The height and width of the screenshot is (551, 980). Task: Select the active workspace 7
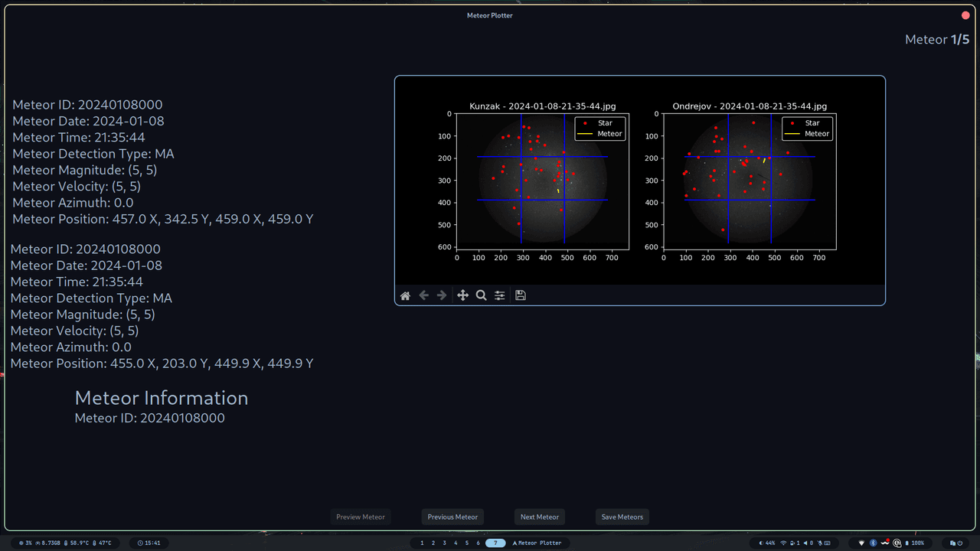(x=495, y=543)
